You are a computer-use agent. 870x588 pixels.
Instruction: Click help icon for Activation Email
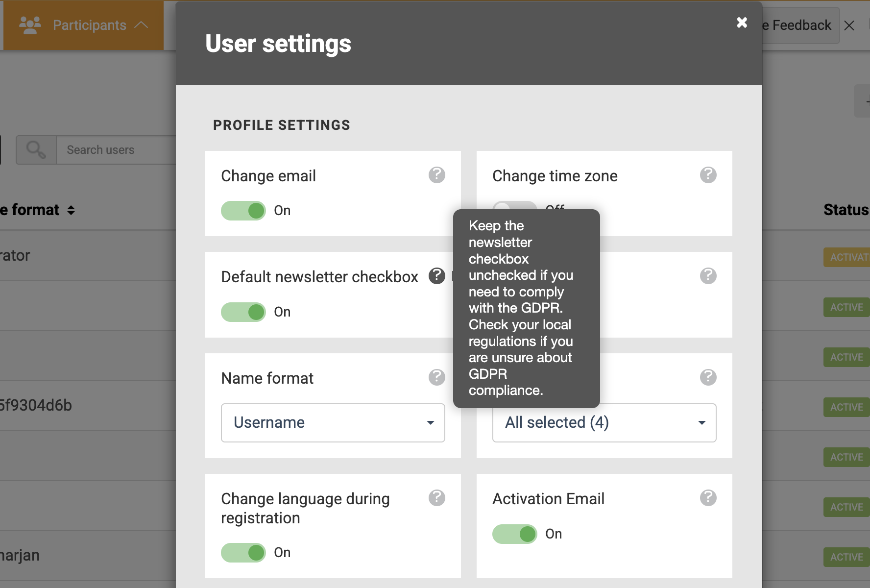[x=708, y=498]
